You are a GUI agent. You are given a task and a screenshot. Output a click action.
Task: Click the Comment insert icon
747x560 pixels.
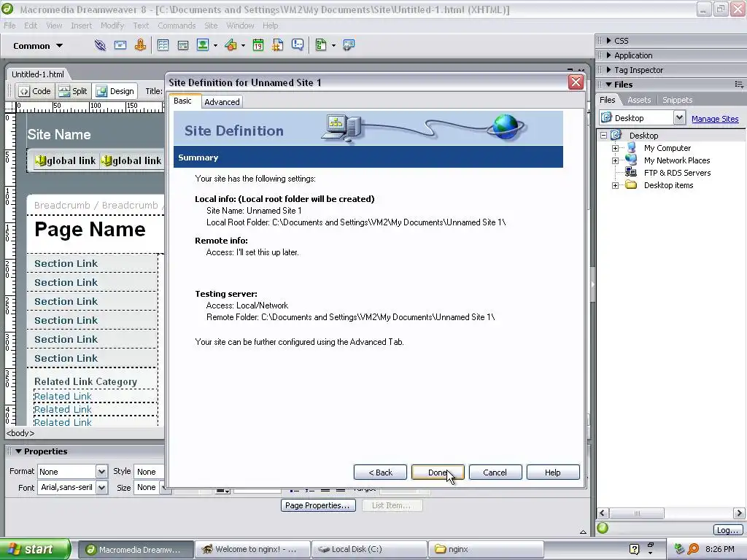point(298,45)
